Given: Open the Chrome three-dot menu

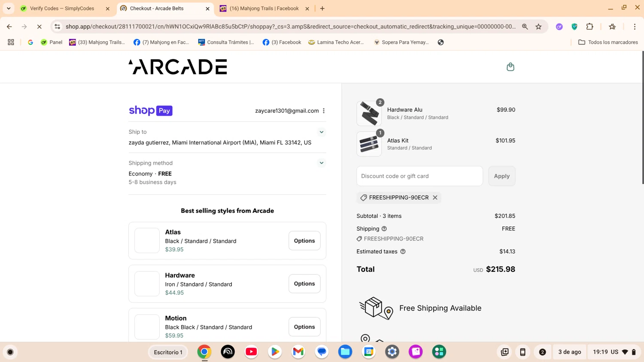Looking at the screenshot, I should (x=635, y=27).
